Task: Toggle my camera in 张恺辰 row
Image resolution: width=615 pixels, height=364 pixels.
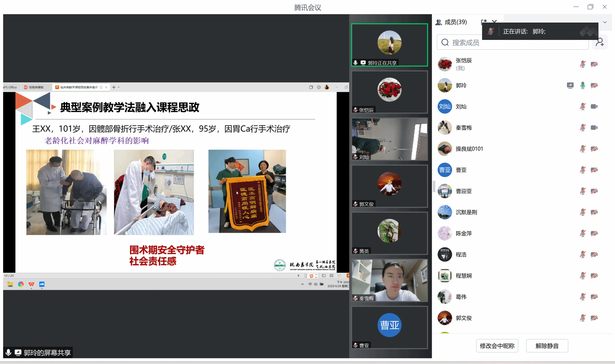Action: (594, 64)
